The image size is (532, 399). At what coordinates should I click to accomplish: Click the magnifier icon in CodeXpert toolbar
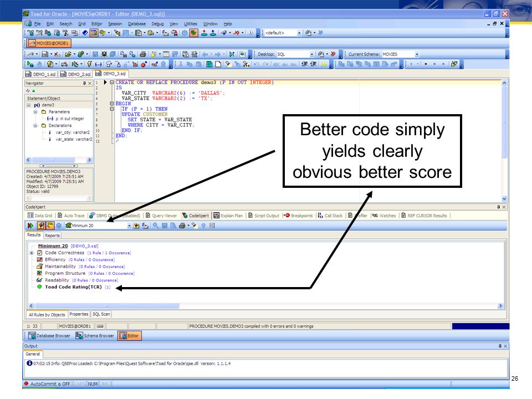tap(155, 226)
